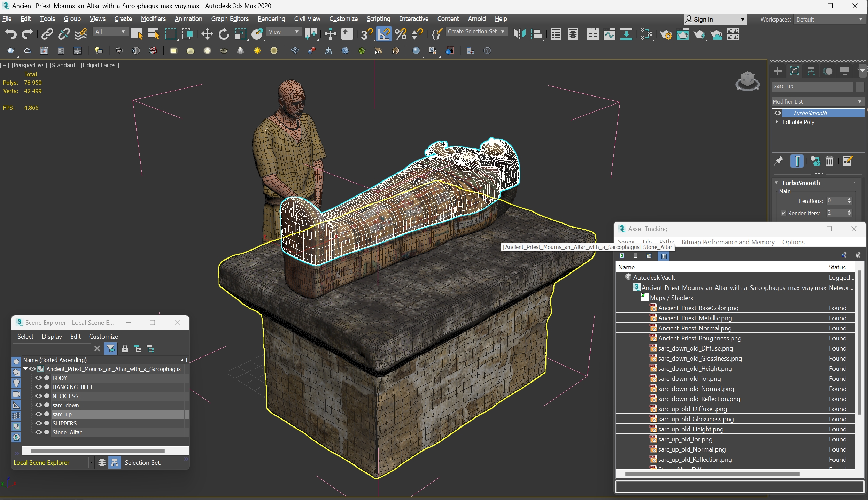Choose the Select and Rotate tool
The width and height of the screenshot is (868, 500).
(224, 34)
